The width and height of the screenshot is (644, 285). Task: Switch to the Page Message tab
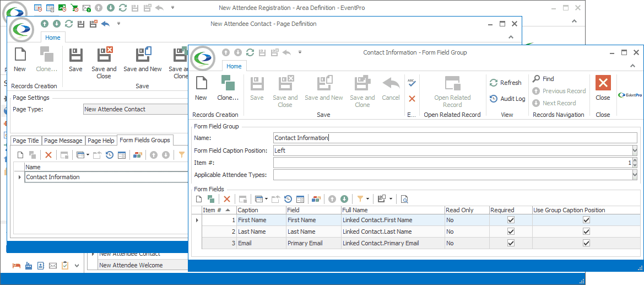click(x=63, y=140)
